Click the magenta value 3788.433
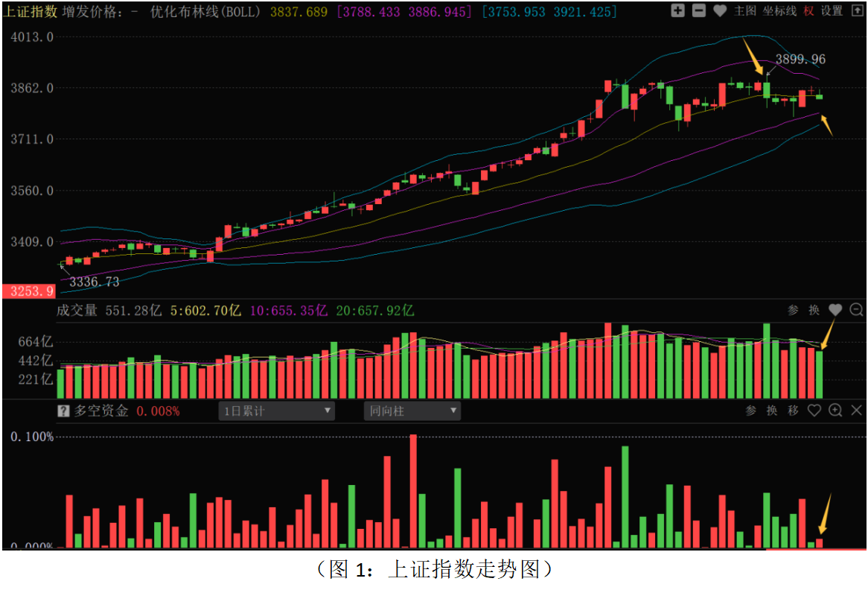868x590 pixels. click(371, 12)
